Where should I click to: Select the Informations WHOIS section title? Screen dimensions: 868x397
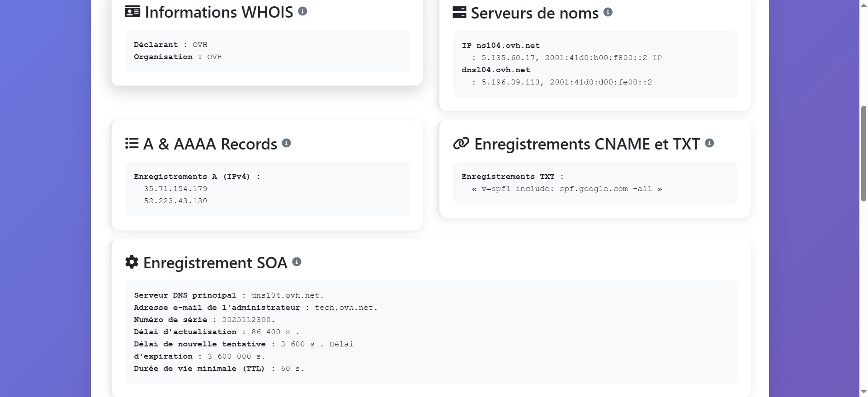pos(218,12)
